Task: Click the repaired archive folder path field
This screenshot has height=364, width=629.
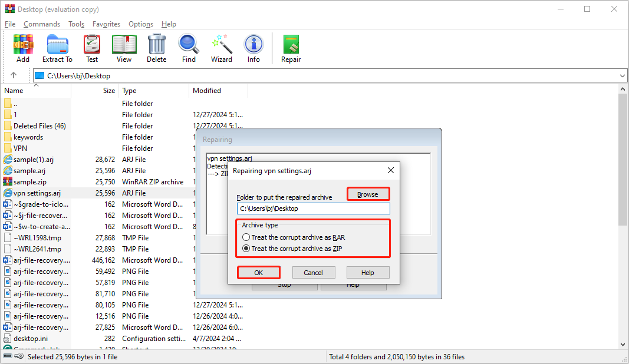Action: click(313, 209)
